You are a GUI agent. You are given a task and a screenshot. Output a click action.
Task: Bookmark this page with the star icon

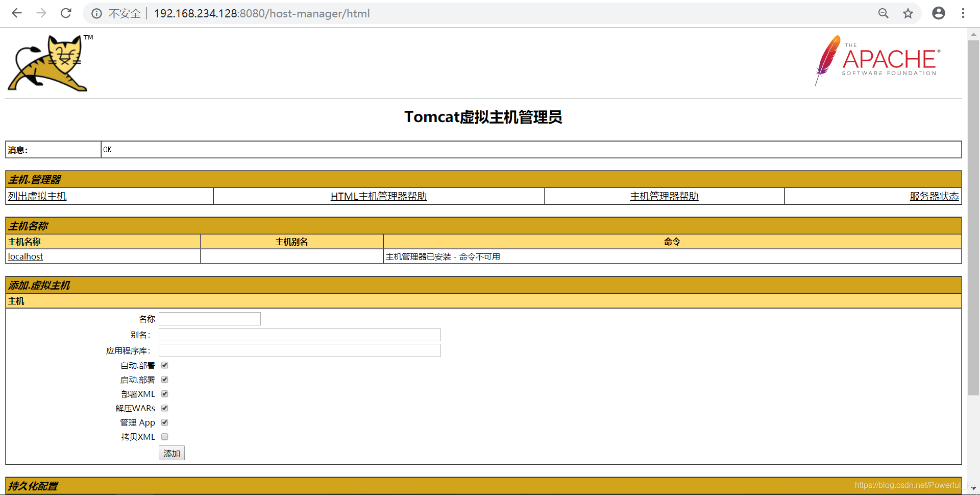point(908,13)
